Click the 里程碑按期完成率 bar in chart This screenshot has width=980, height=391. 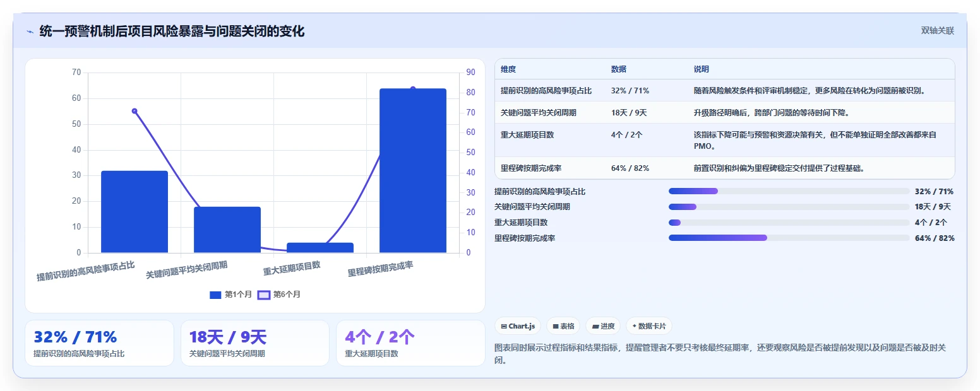coord(413,171)
